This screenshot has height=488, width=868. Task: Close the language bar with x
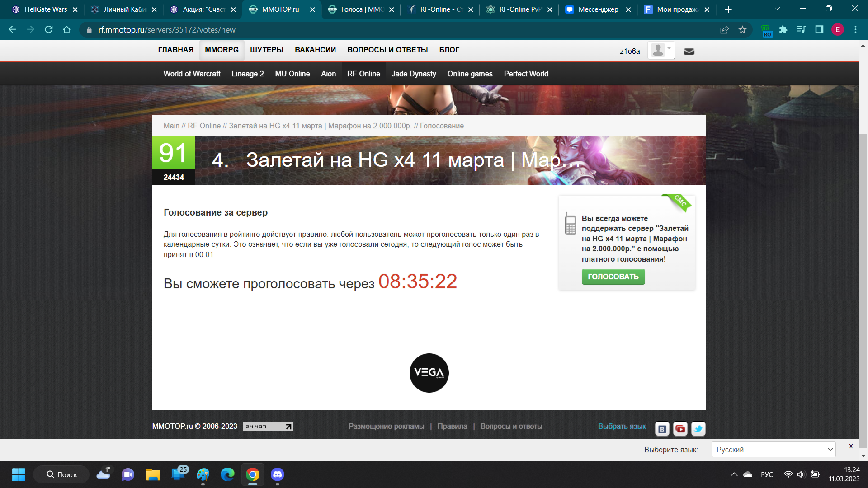pos(851,446)
